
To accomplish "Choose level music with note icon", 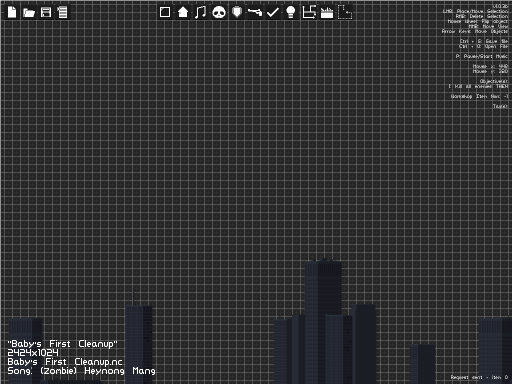I will (200, 12).
